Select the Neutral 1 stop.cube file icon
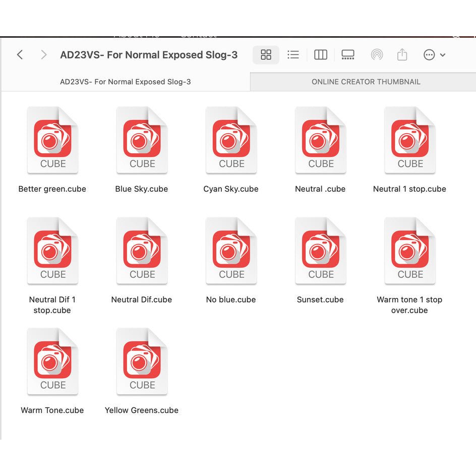 pyautogui.click(x=410, y=140)
